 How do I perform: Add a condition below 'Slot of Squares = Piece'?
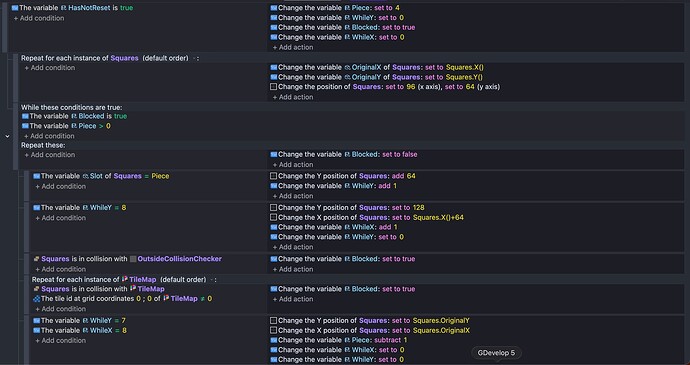coord(61,187)
